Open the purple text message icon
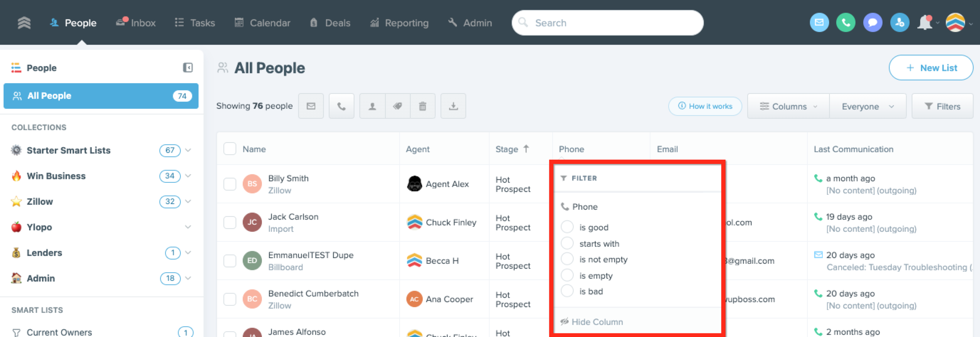 873,23
